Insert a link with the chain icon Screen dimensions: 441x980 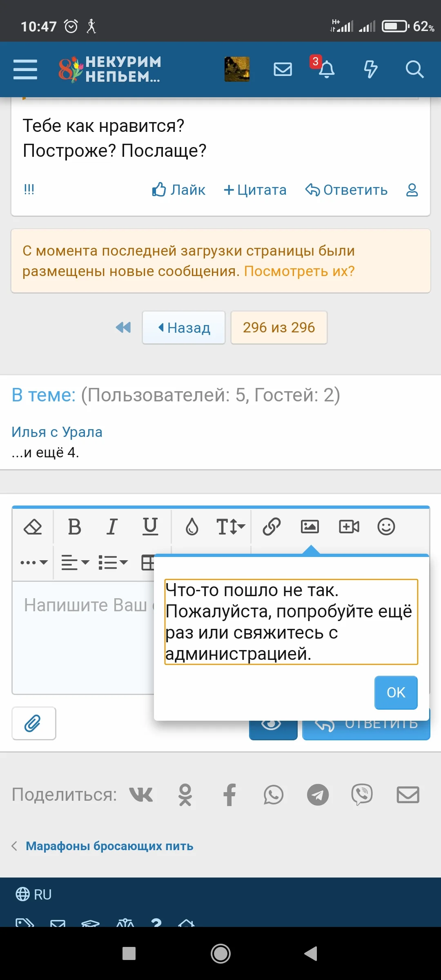[272, 527]
